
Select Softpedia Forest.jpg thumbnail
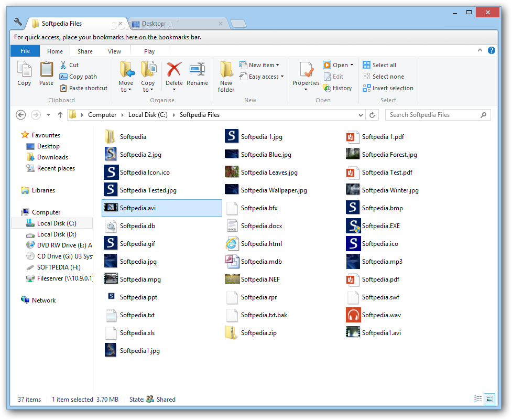point(353,154)
